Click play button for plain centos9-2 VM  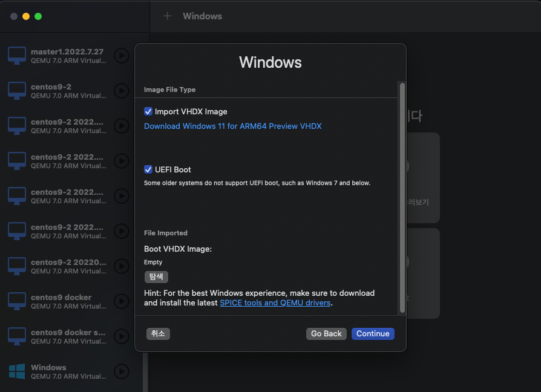(x=122, y=91)
